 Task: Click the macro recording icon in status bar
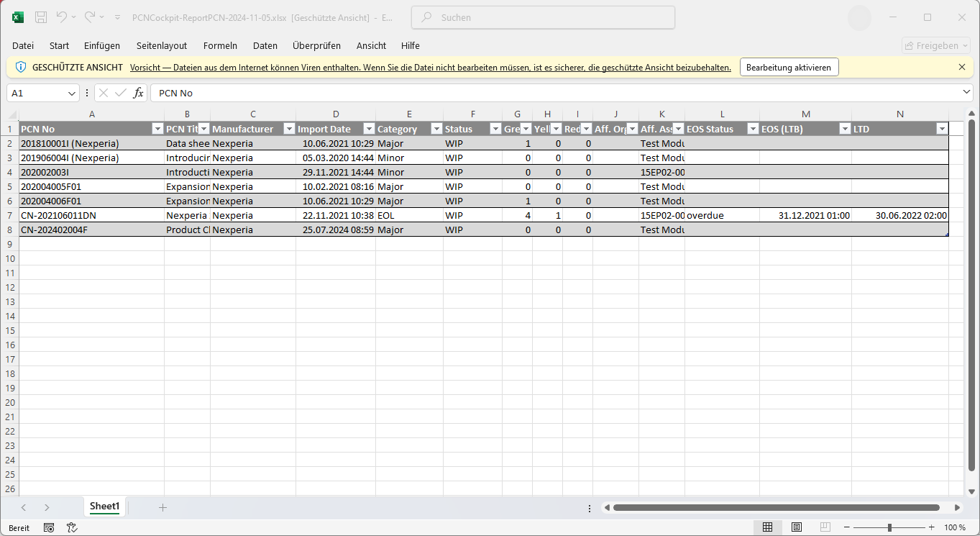coord(48,527)
